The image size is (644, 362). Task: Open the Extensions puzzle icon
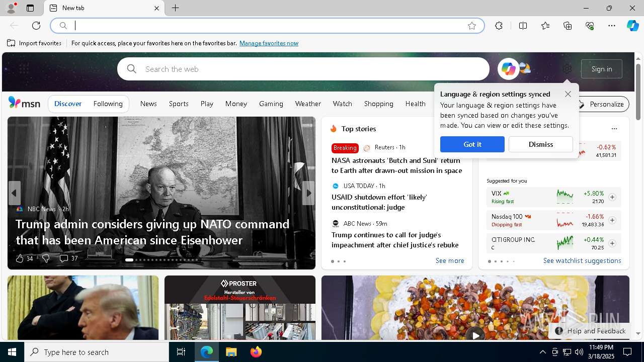pyautogui.click(x=499, y=26)
